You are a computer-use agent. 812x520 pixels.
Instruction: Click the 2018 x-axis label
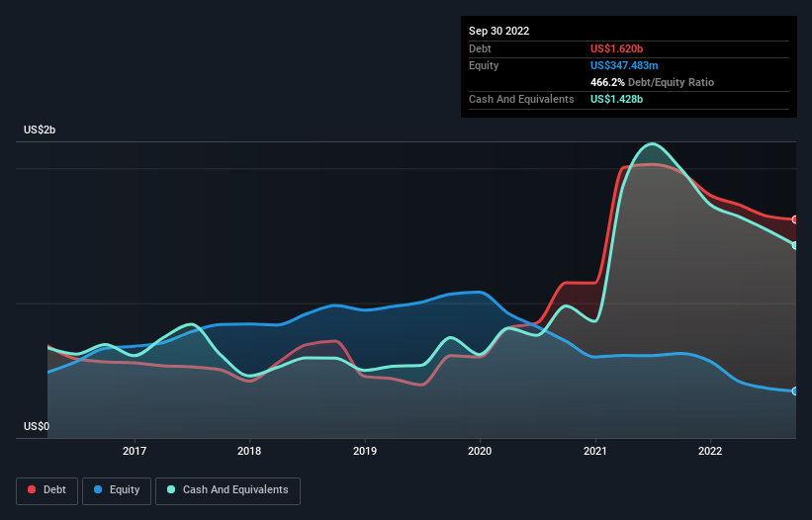249,451
